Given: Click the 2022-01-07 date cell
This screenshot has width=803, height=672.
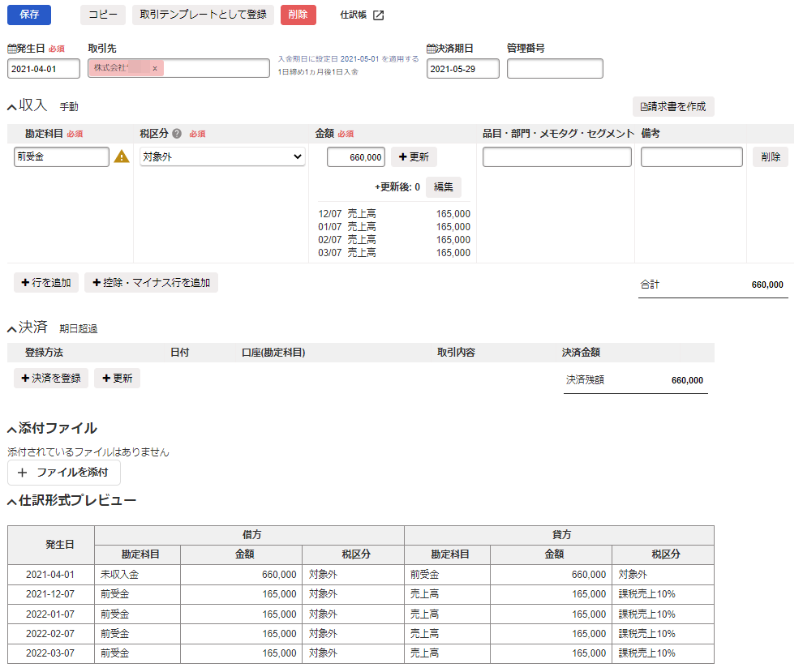Looking at the screenshot, I should [50, 614].
